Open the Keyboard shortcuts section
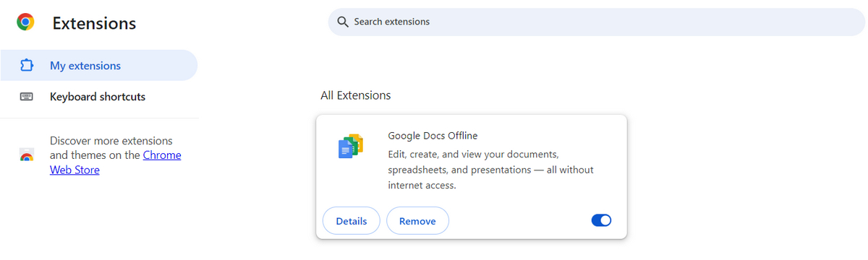This screenshot has height=260, width=868. tap(98, 97)
